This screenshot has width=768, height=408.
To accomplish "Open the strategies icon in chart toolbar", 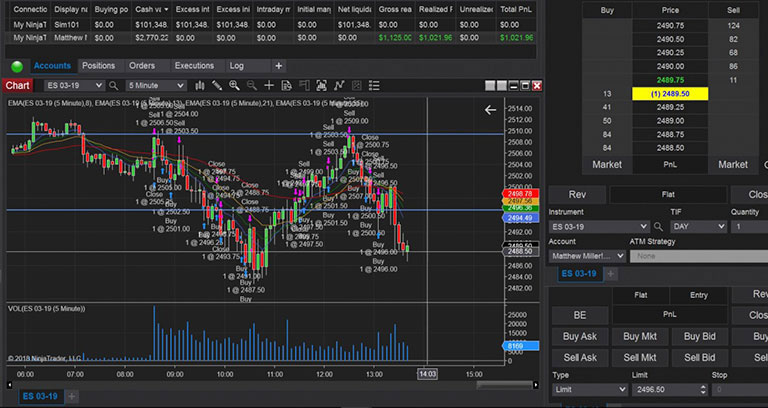I will pyautogui.click(x=357, y=86).
